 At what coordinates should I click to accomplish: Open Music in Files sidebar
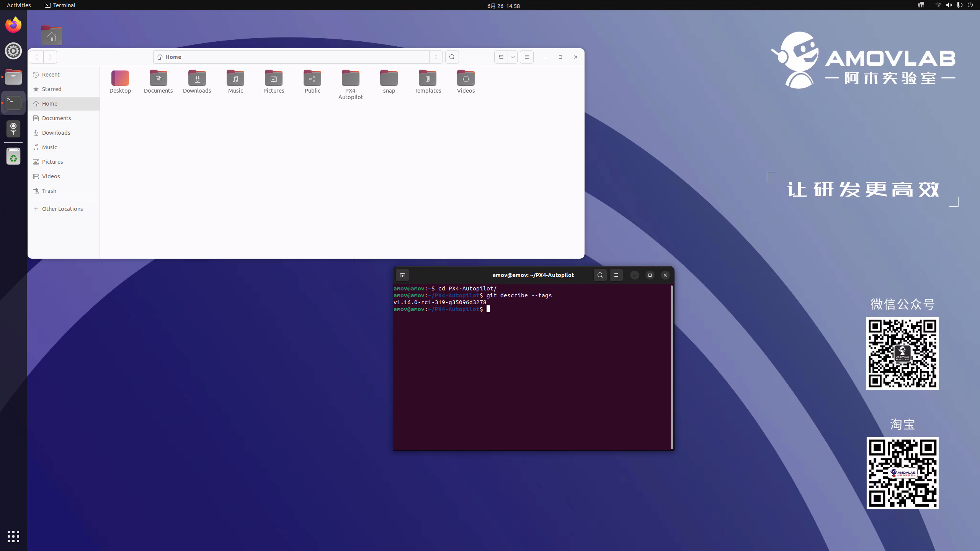point(64,147)
